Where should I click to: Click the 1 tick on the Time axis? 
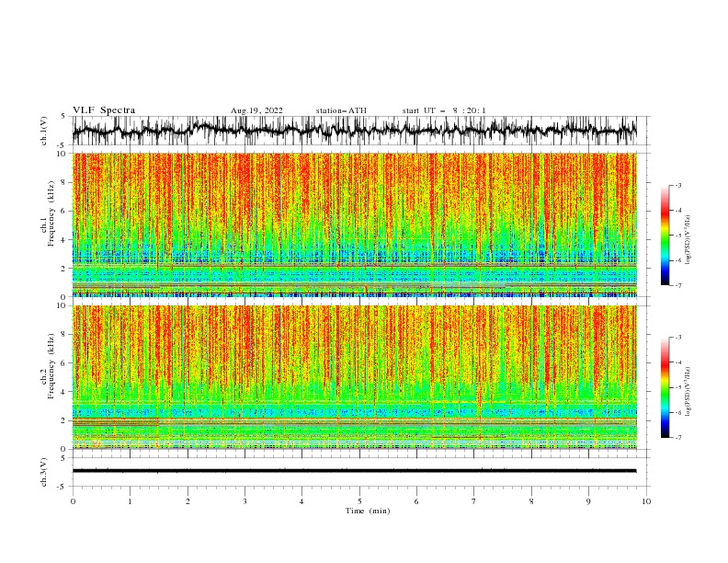[130, 501]
